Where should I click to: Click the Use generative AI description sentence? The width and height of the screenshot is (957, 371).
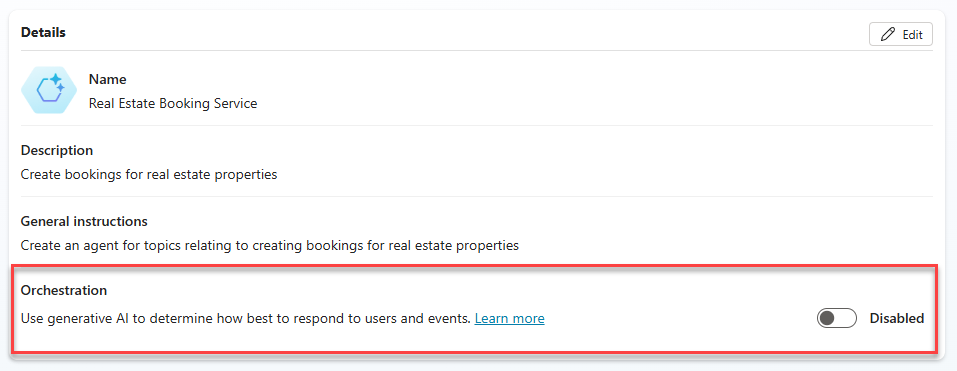pyautogui.click(x=246, y=318)
